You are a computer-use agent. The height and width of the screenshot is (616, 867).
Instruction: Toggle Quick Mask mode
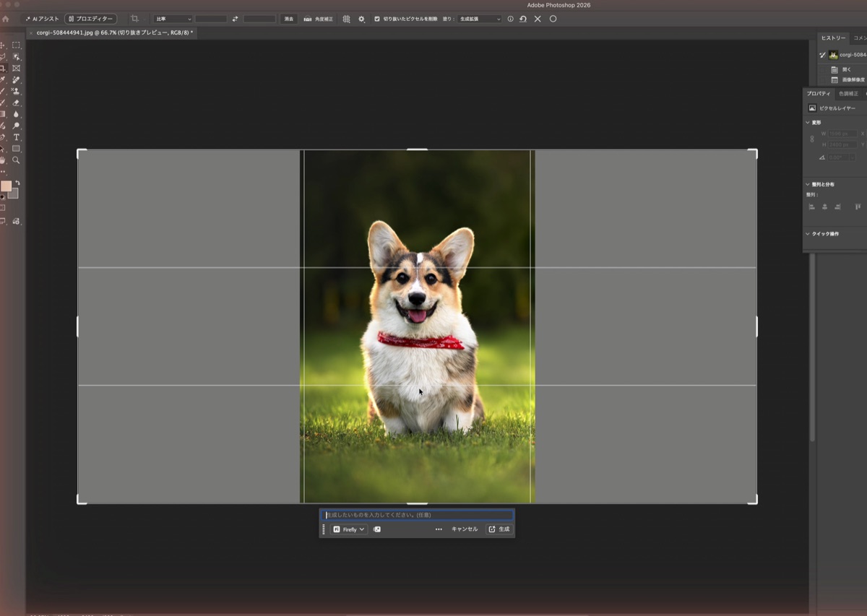3,208
